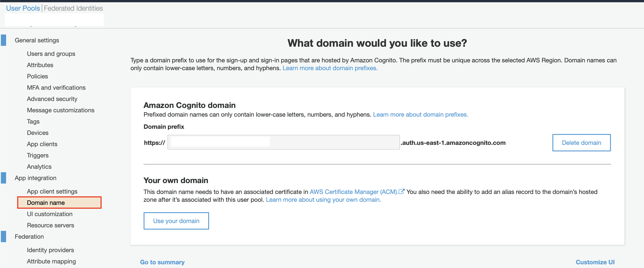Viewport: 644px width, 268px height.
Task: Open Attributes in the sidebar
Action: [40, 65]
